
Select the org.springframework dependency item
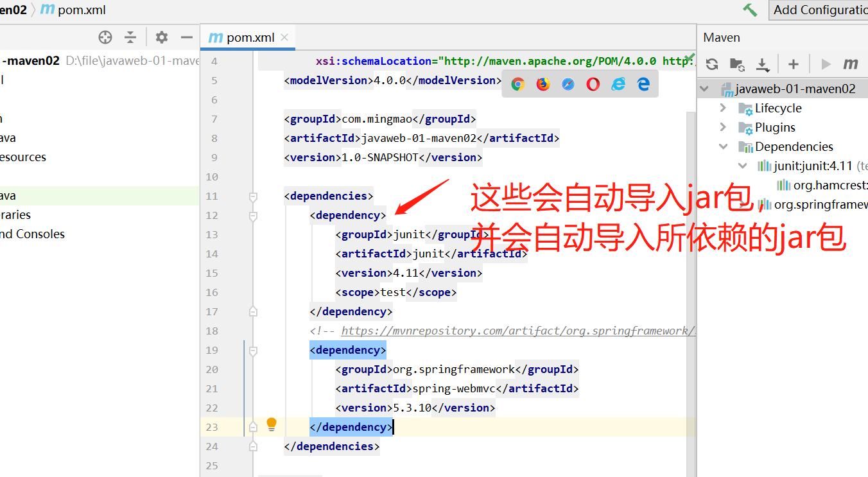click(x=813, y=204)
